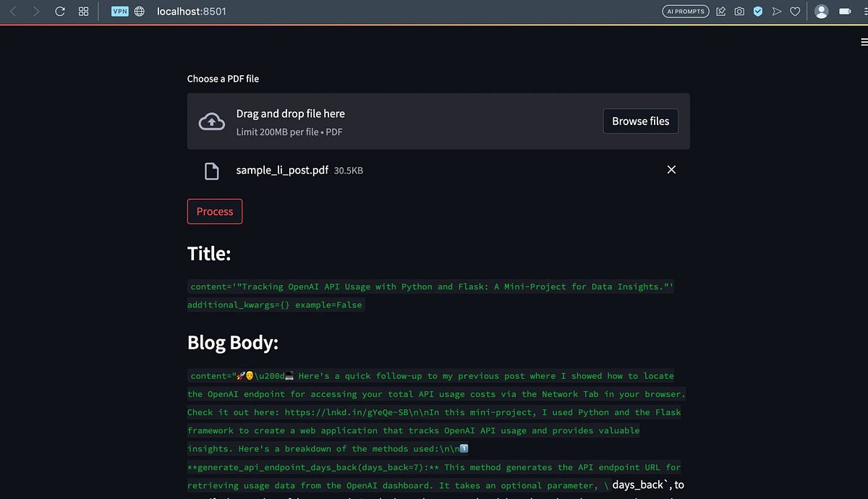Share the page via the send arrow
The width and height of the screenshot is (868, 499).
[776, 11]
